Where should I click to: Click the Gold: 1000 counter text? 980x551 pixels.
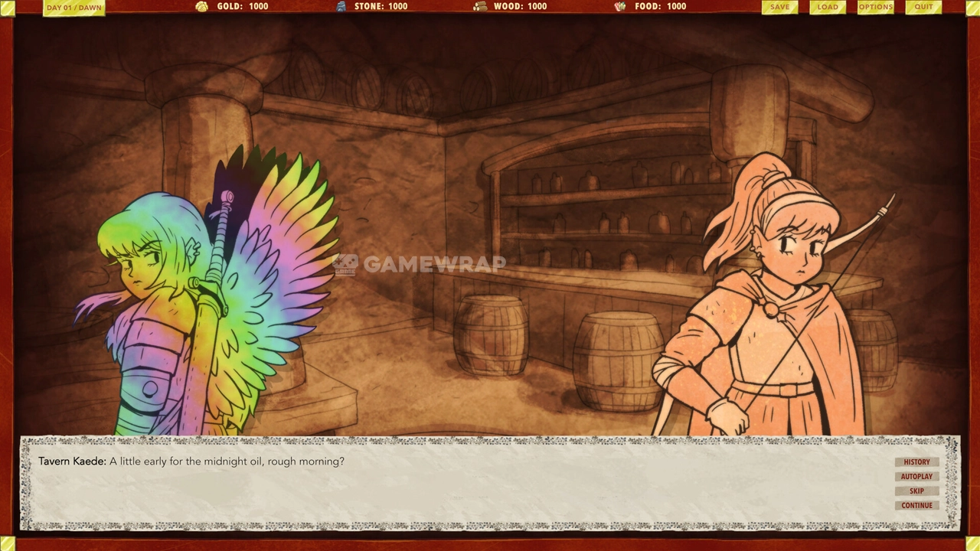(x=243, y=6)
